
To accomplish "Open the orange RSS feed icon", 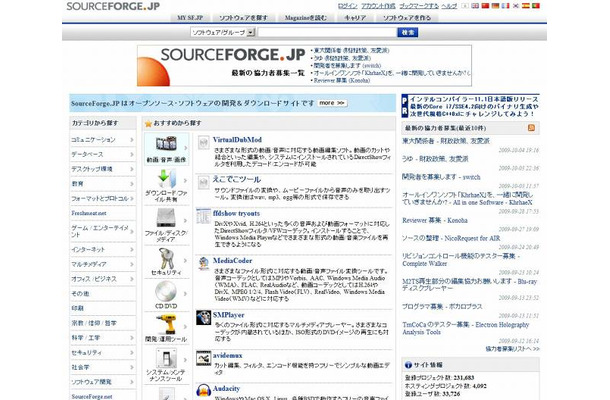I will [531, 128].
